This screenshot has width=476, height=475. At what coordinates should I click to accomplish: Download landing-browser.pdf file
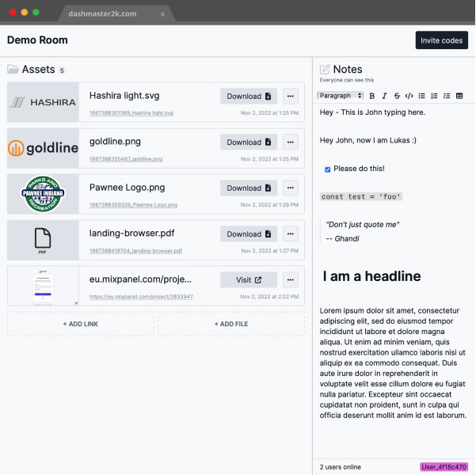tap(249, 234)
